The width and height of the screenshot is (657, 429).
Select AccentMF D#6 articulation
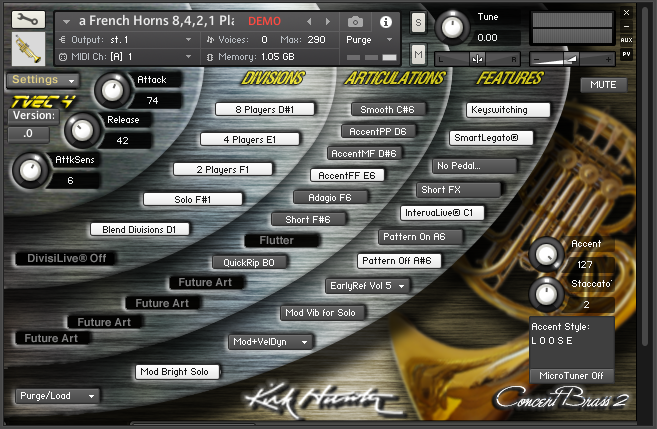click(364, 154)
